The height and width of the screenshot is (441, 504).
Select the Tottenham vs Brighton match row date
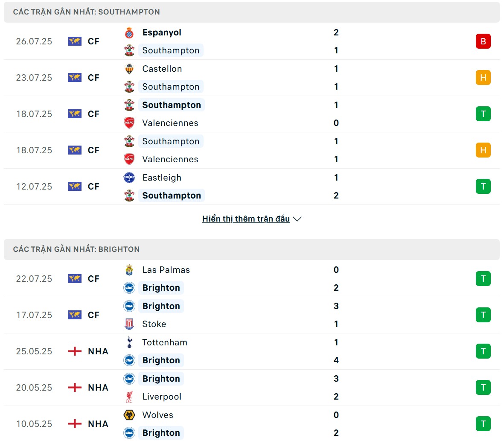34,351
